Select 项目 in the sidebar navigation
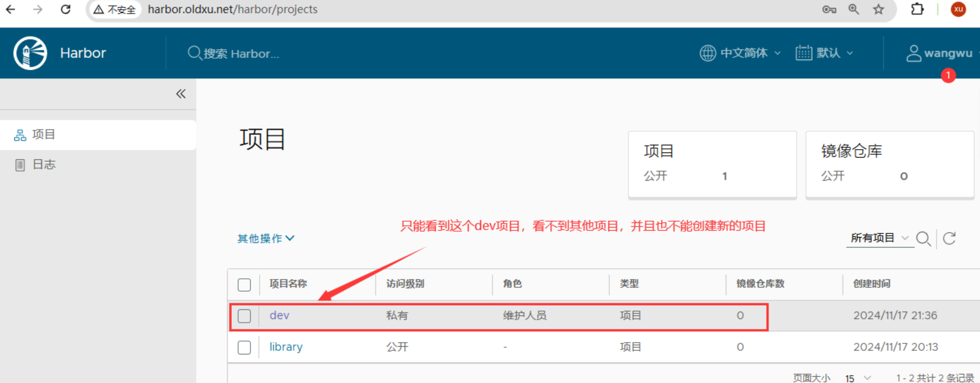The height and width of the screenshot is (383, 980). click(44, 135)
